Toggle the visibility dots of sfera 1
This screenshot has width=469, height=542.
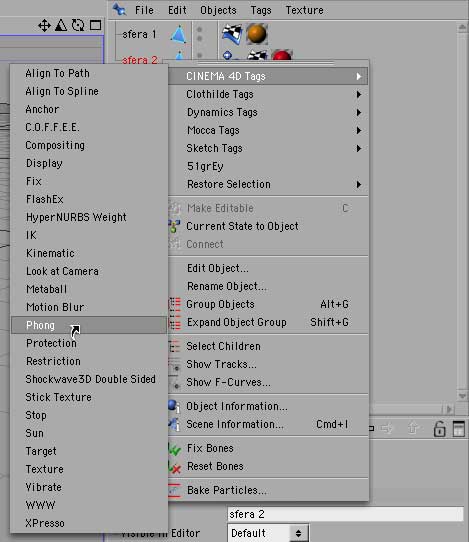[x=199, y=34]
